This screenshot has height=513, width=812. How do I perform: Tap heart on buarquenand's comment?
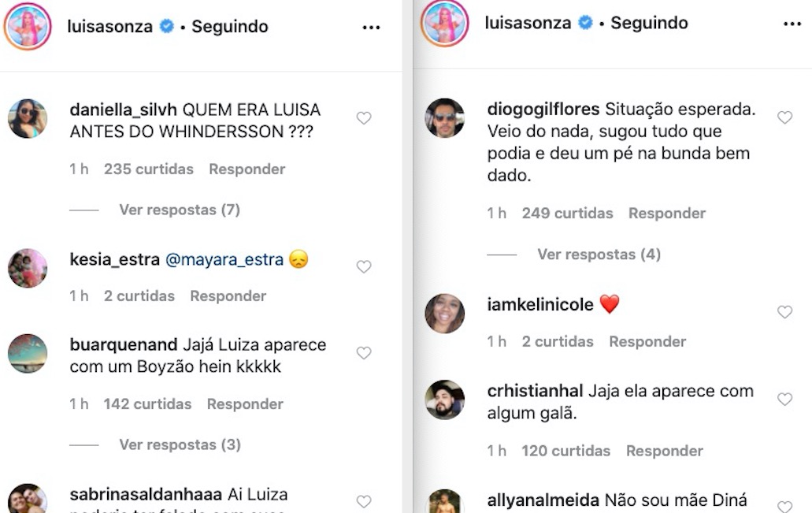(x=363, y=353)
